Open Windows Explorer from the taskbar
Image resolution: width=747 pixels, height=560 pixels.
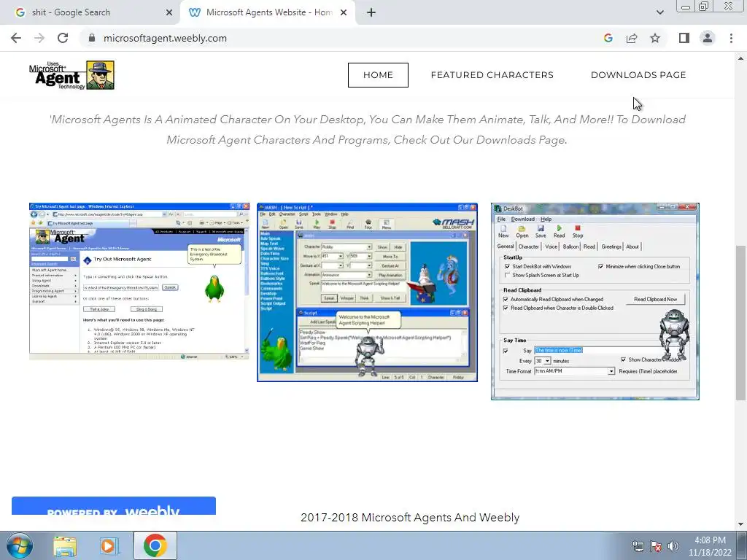tap(65, 546)
